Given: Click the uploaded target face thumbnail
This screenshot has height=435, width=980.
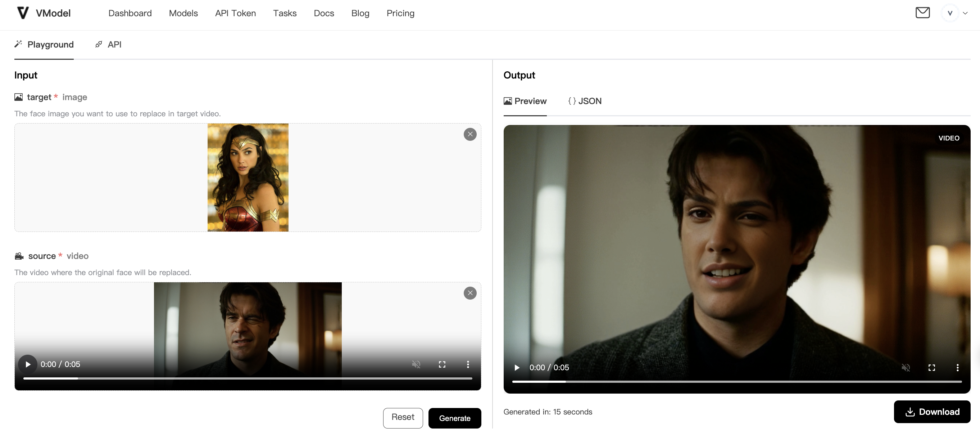Looking at the screenshot, I should [248, 178].
